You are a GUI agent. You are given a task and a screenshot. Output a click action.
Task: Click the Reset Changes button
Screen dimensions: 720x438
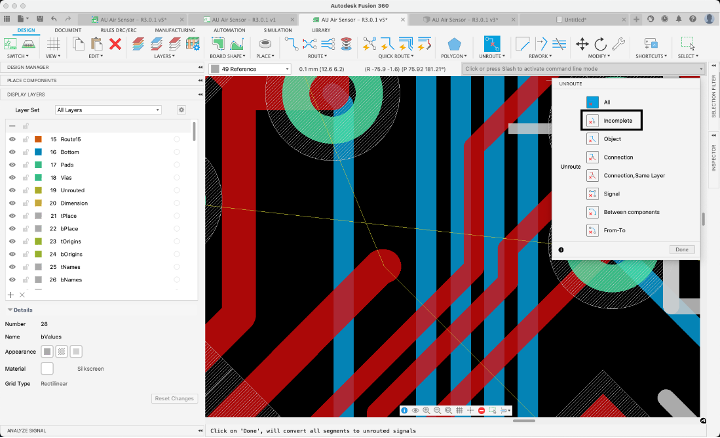[x=174, y=398]
